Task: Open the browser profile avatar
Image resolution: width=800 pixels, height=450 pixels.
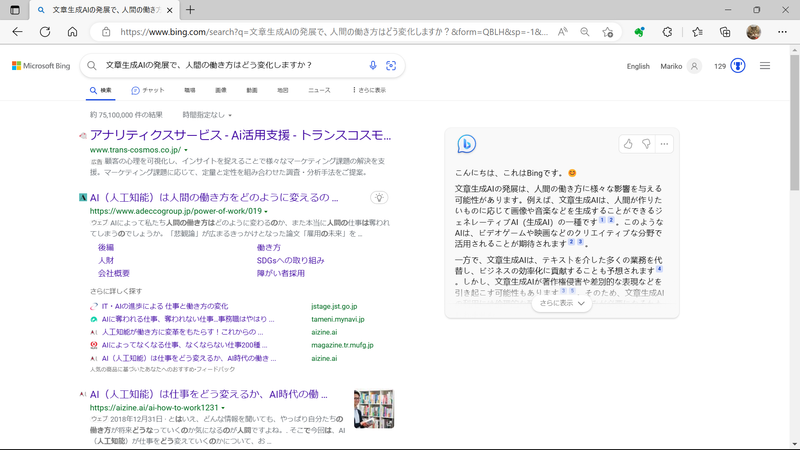Action: 754,32
